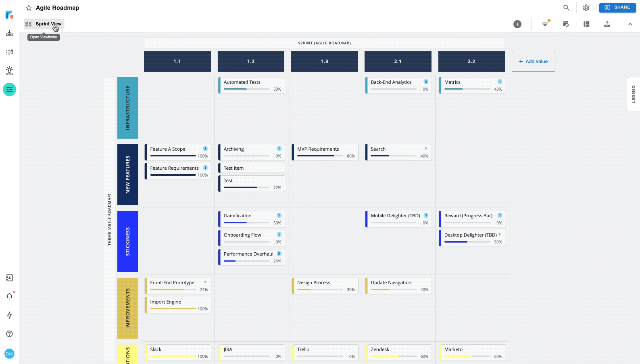This screenshot has height=364, width=640.
Task: Click the Test card's 72% progress bar
Action: click(246, 187)
